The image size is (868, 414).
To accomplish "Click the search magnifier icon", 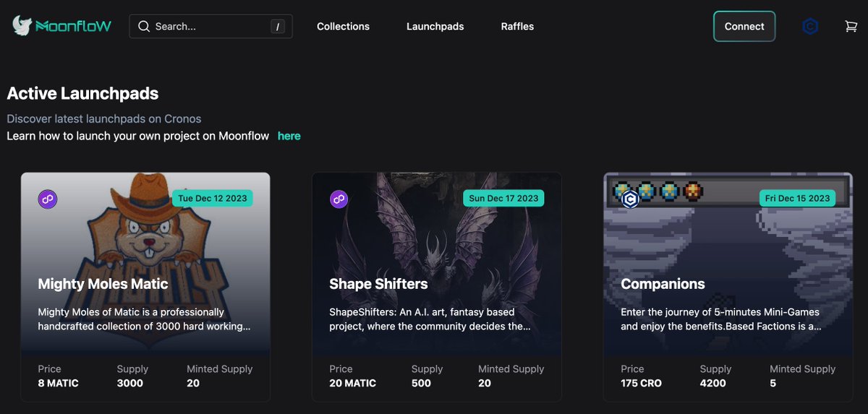I will tap(143, 27).
